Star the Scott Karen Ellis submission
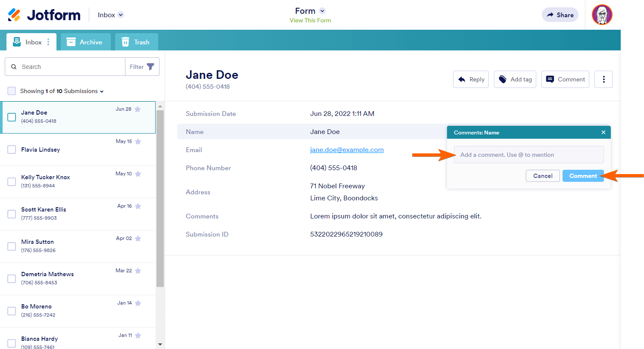 pyautogui.click(x=138, y=206)
